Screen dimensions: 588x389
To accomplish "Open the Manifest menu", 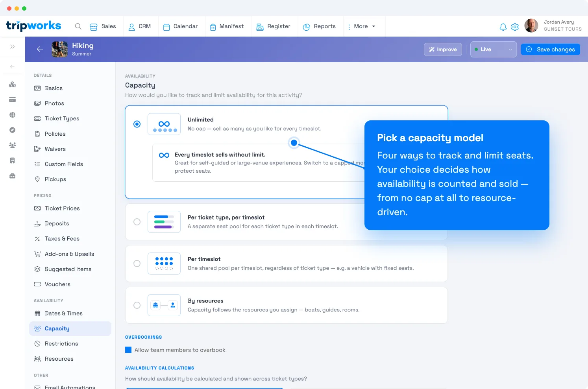I will point(227,26).
